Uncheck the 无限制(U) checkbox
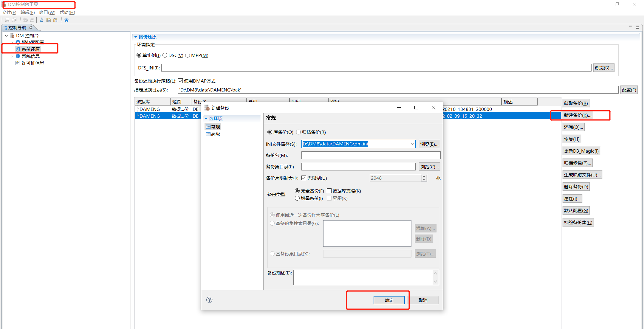The image size is (644, 329). click(x=304, y=178)
